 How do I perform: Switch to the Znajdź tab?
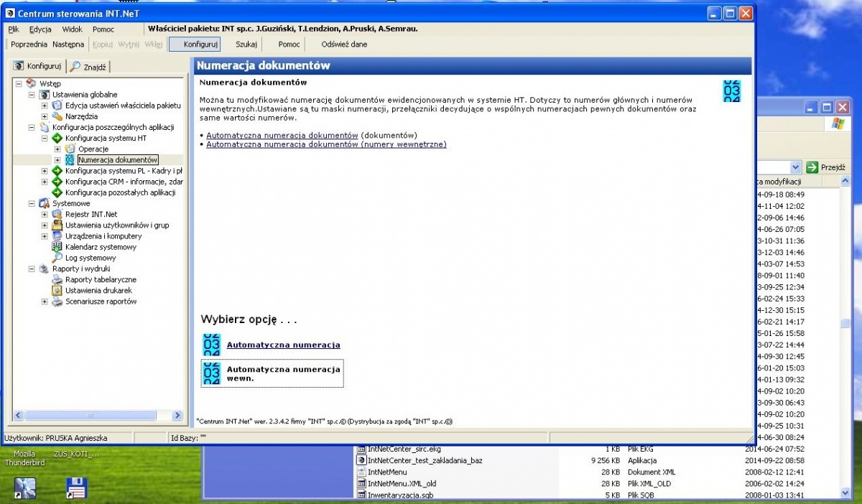[x=88, y=67]
